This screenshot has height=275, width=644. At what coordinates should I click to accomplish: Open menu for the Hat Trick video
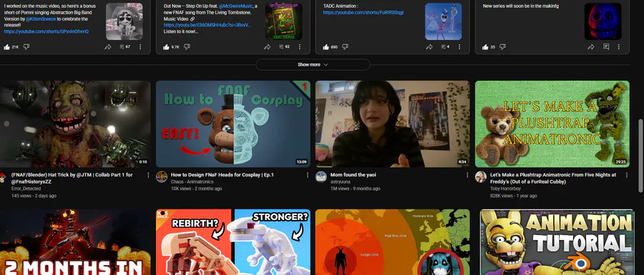(x=148, y=175)
